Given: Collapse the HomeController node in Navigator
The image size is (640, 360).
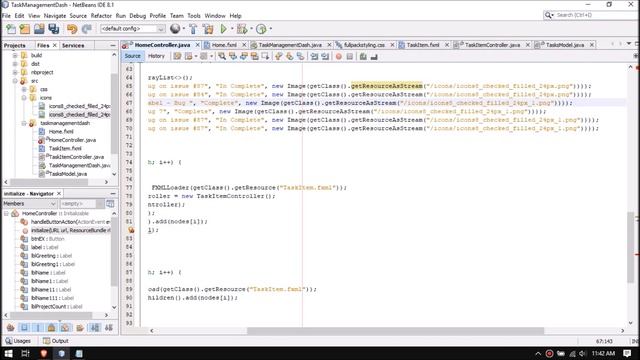Looking at the screenshot, I should [x=6, y=213].
